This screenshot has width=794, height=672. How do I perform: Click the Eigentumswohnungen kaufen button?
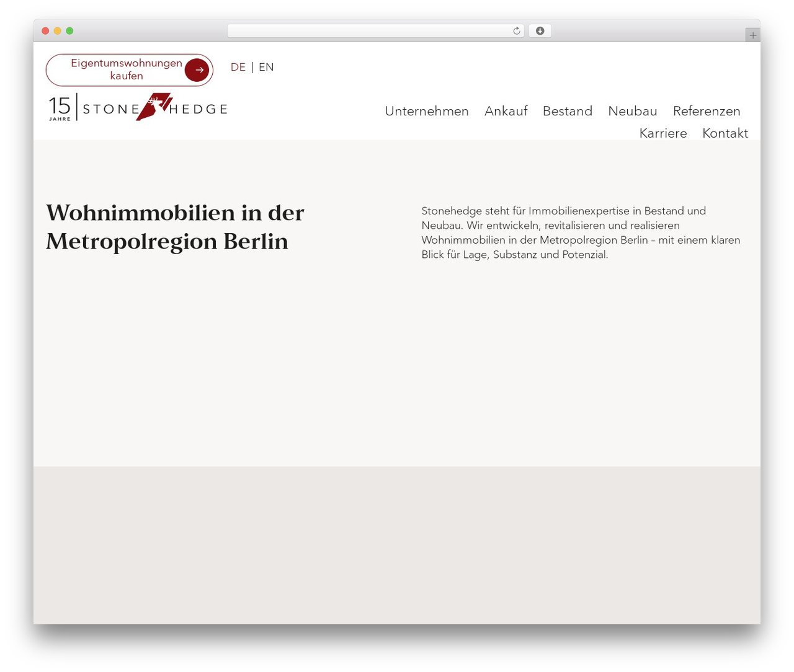click(130, 70)
